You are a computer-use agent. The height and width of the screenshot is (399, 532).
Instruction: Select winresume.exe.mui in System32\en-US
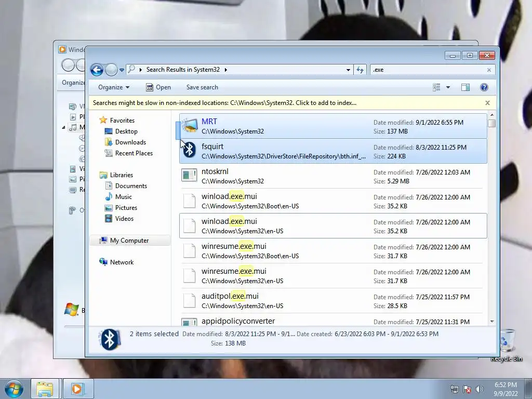tap(333, 275)
